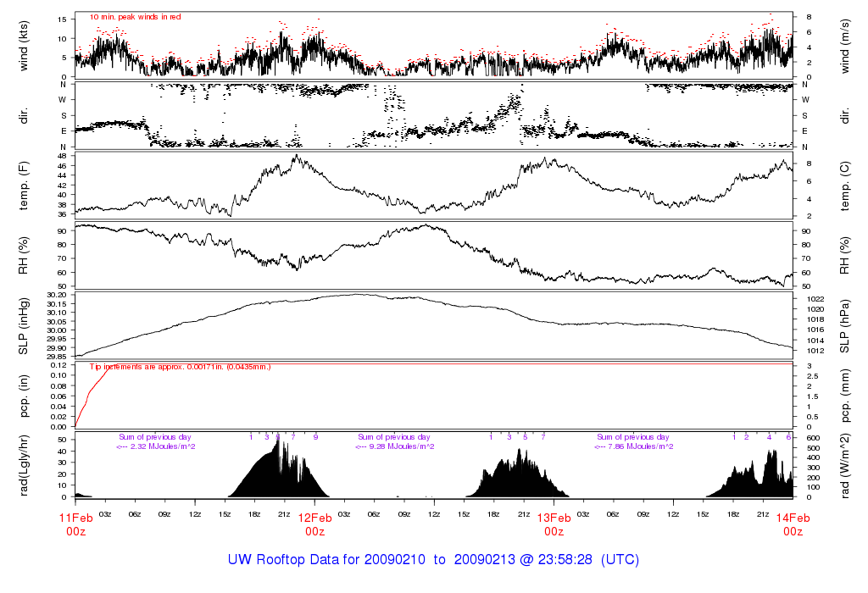
Task: Click the 'pcp. (in)' axis label
Action: tap(23, 396)
